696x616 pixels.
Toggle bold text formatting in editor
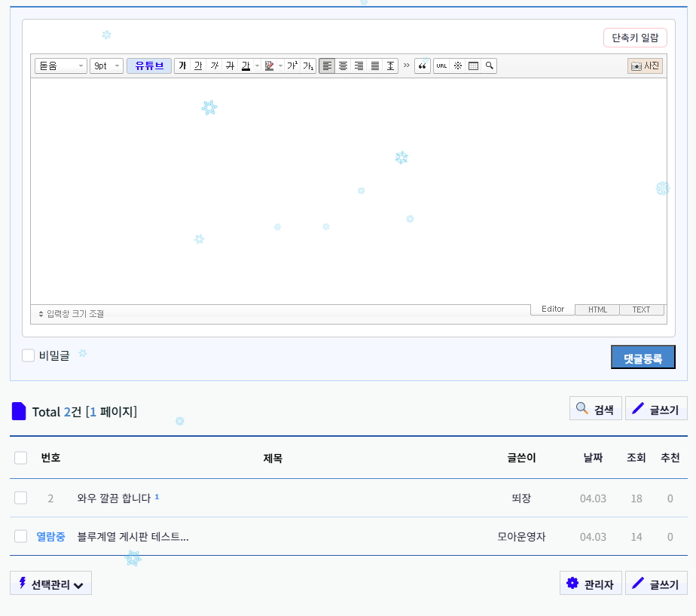tap(182, 66)
